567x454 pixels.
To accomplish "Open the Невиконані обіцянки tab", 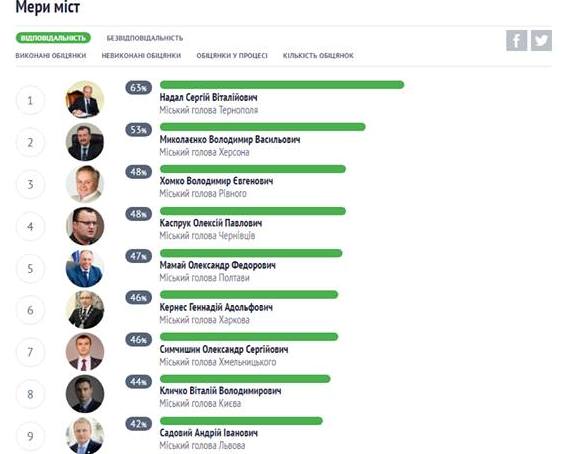I will click(141, 56).
